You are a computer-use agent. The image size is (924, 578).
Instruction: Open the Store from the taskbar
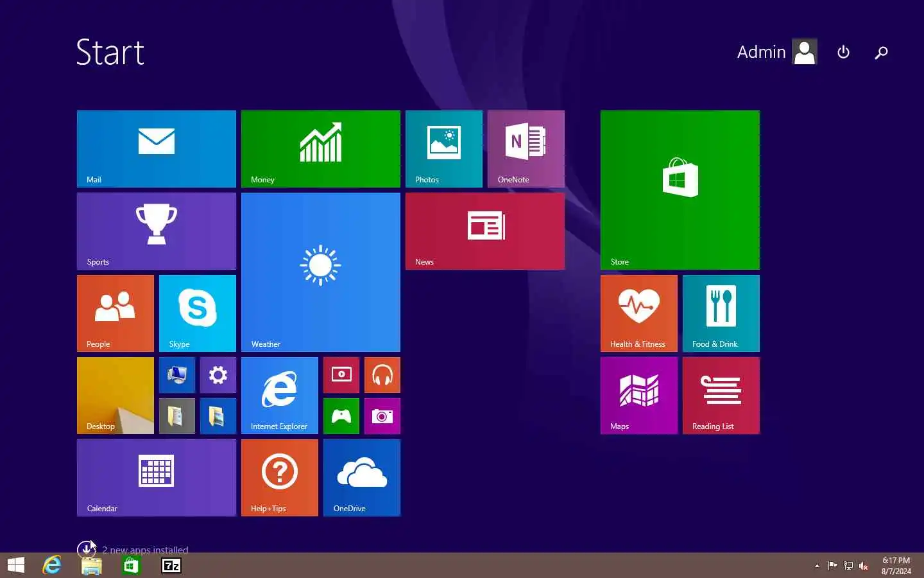(131, 565)
